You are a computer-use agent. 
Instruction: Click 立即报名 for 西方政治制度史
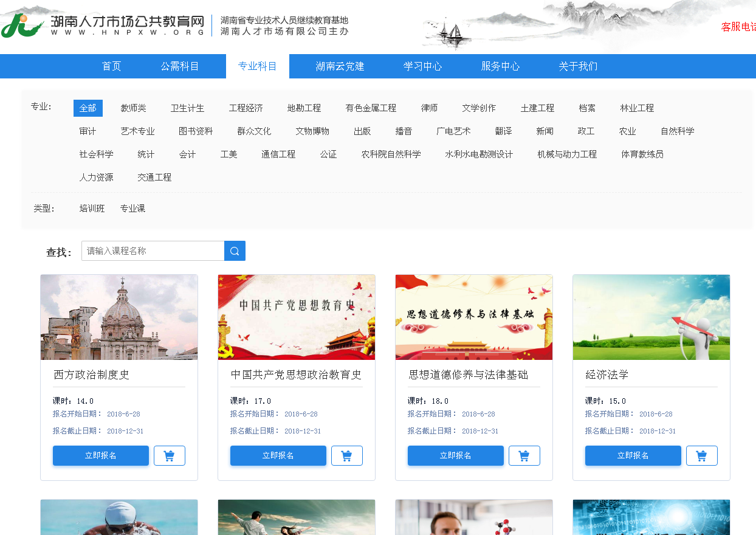(101, 455)
